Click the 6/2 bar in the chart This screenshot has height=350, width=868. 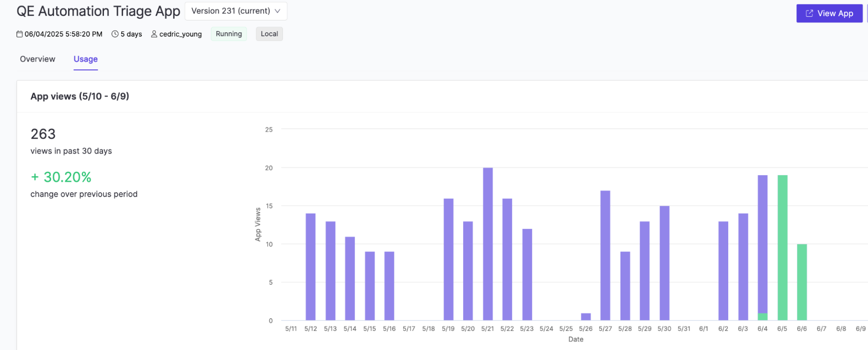click(x=723, y=271)
